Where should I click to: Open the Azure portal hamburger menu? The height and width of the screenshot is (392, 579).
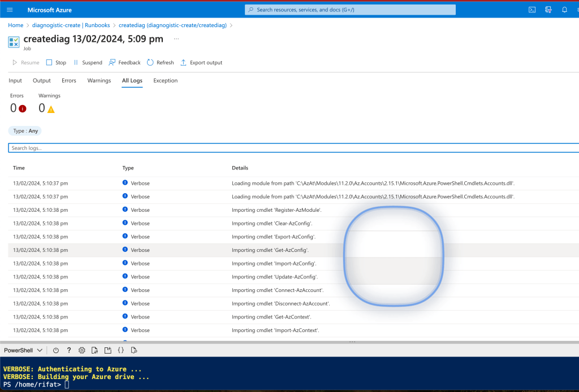click(x=10, y=10)
